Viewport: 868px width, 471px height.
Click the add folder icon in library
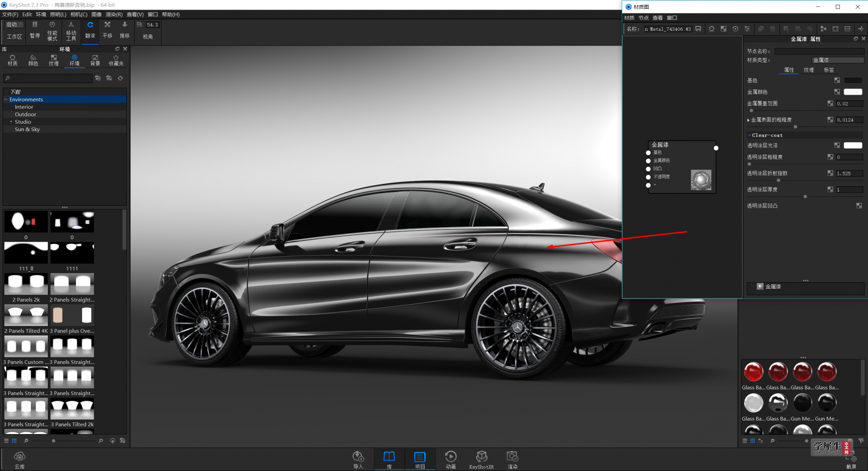(98, 78)
